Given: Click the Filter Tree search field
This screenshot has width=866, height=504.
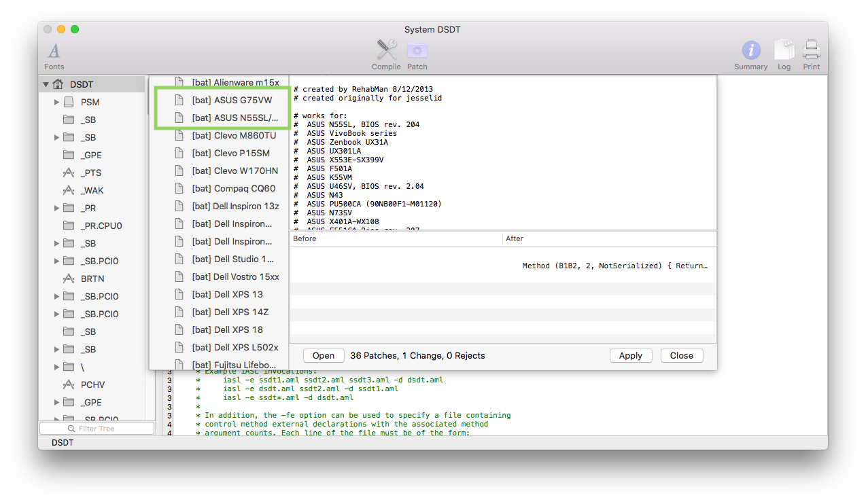Looking at the screenshot, I should [x=97, y=428].
